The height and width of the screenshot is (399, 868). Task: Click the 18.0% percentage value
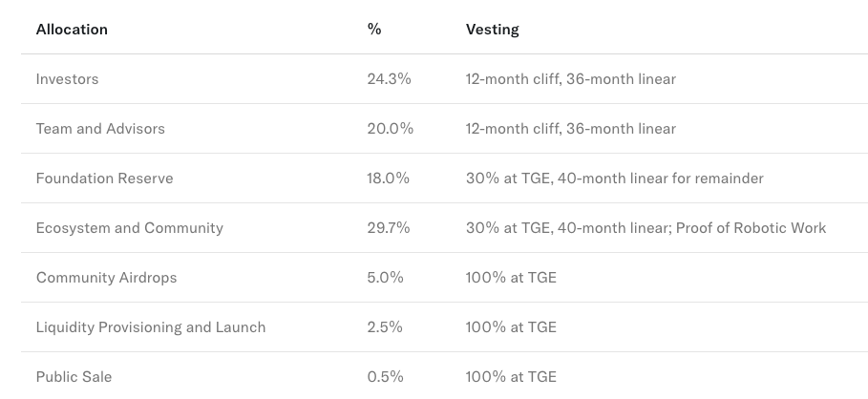point(388,178)
